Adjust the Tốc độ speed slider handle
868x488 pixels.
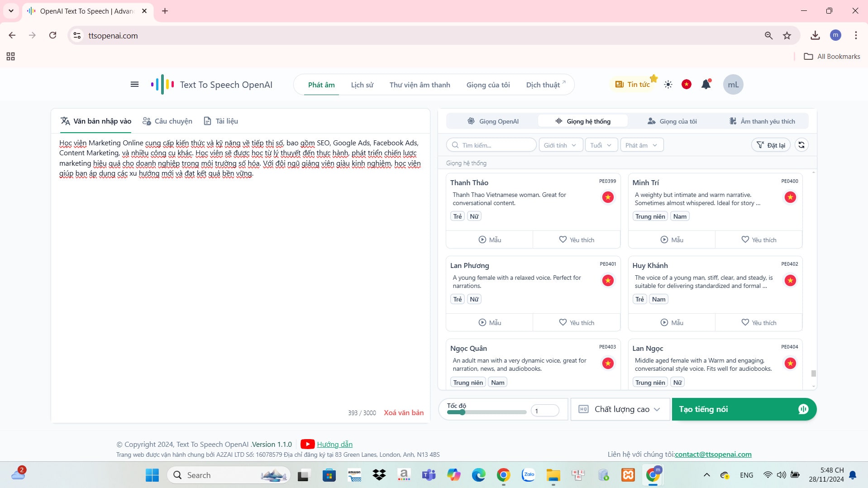[x=462, y=412]
